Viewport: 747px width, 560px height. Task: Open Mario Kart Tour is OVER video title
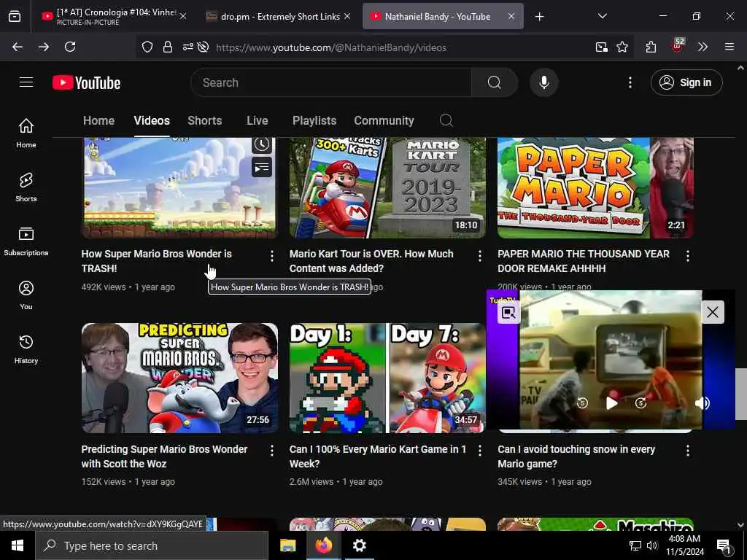(x=371, y=261)
